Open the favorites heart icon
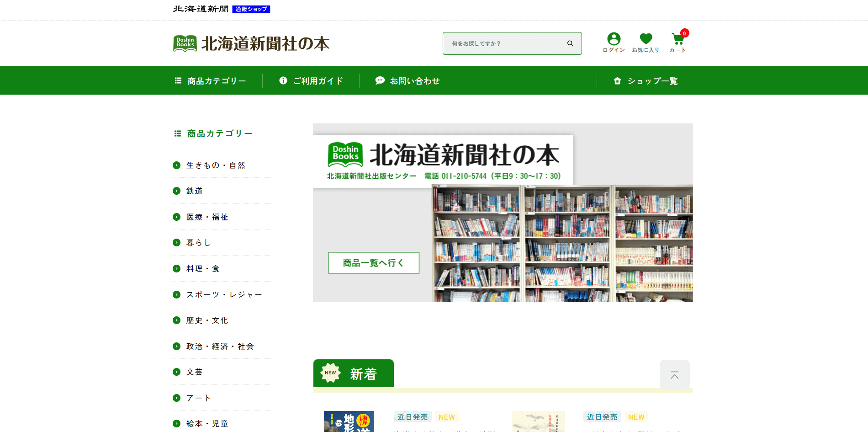This screenshot has height=432, width=868. tap(646, 39)
